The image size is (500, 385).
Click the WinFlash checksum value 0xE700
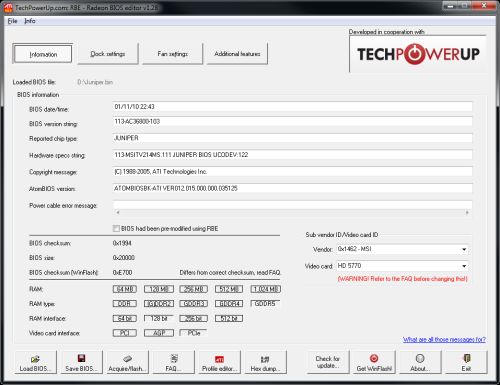[122, 272]
